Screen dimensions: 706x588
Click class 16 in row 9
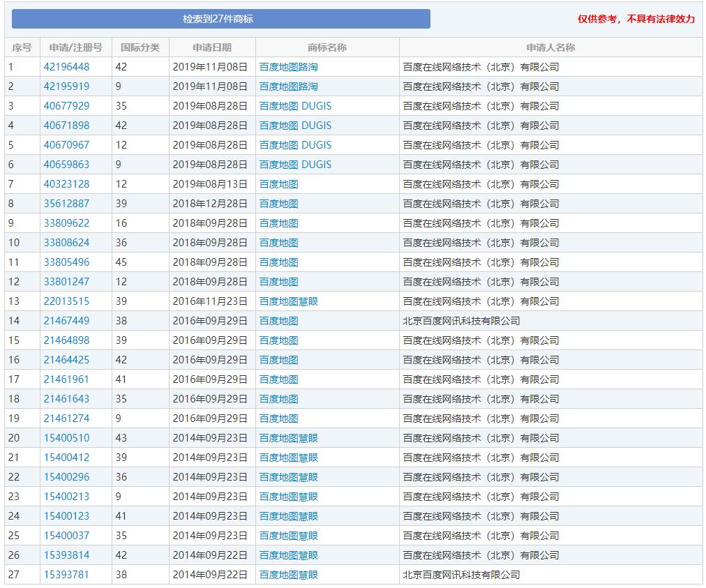coord(121,223)
